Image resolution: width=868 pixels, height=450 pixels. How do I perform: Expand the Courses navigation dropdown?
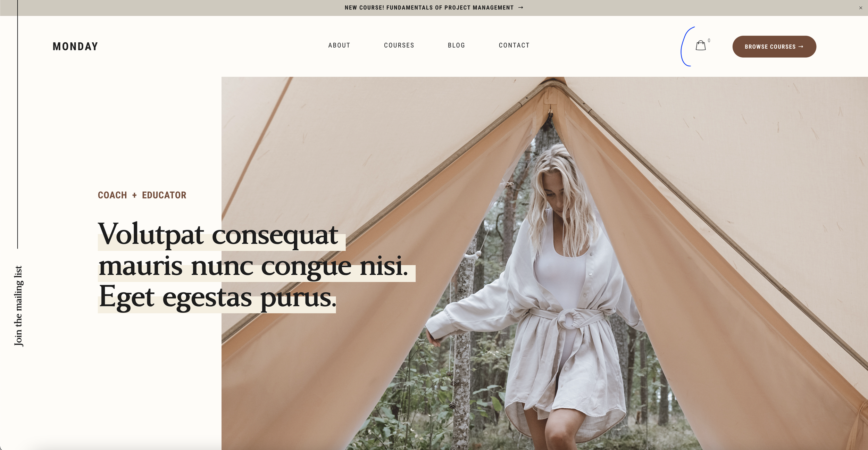399,45
